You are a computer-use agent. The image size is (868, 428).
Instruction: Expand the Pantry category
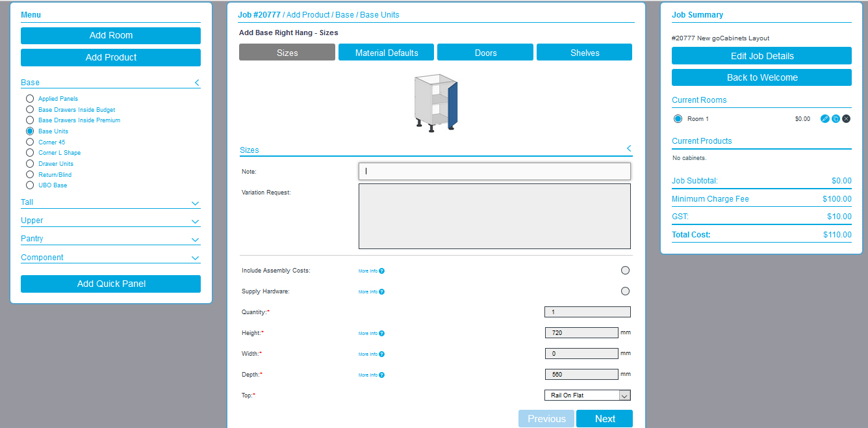(195, 239)
